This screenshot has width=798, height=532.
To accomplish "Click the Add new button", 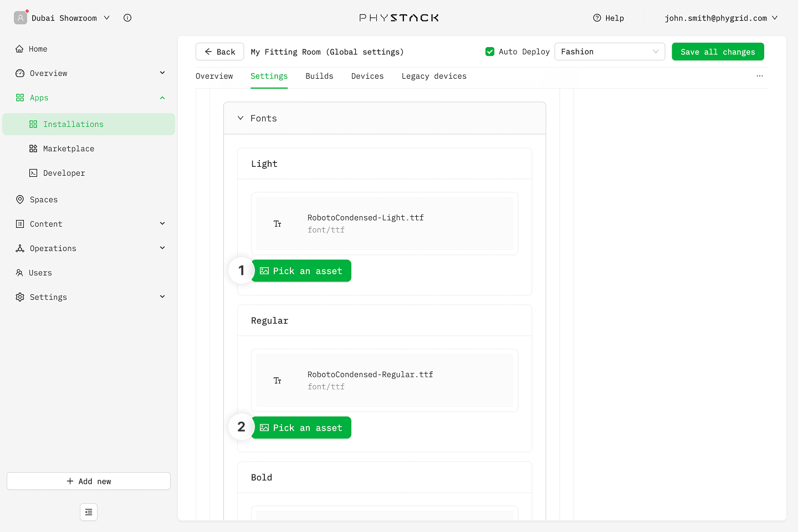I will click(89, 481).
